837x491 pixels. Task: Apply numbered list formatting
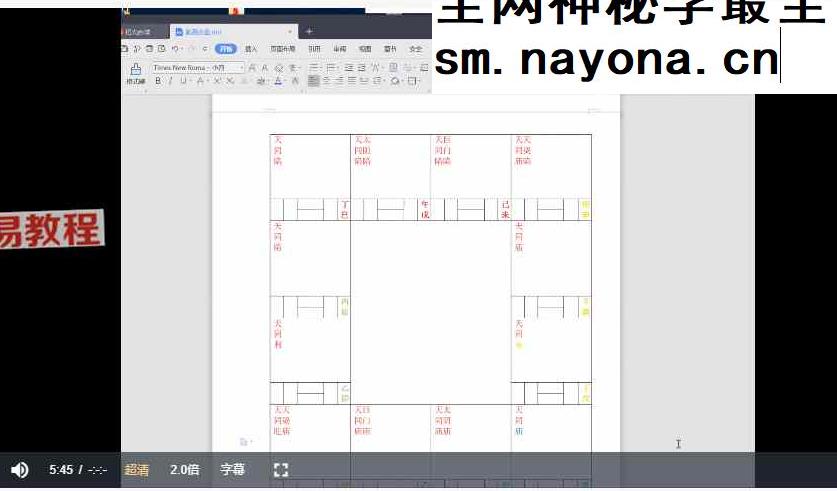click(x=331, y=68)
